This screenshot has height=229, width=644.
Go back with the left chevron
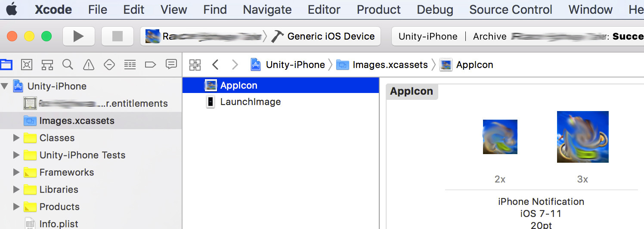pyautogui.click(x=216, y=65)
